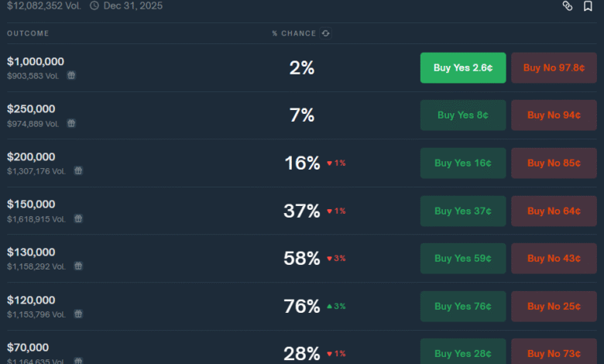The height and width of the screenshot is (364, 604).
Task: Open rewards gift icon for $1,000,000 outcome
Action: click(71, 75)
